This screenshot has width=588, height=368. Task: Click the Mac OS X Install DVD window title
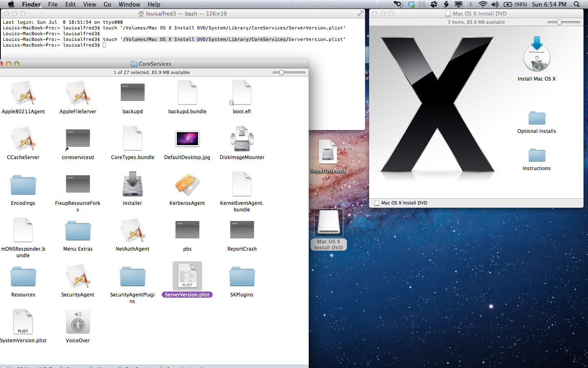(x=476, y=13)
